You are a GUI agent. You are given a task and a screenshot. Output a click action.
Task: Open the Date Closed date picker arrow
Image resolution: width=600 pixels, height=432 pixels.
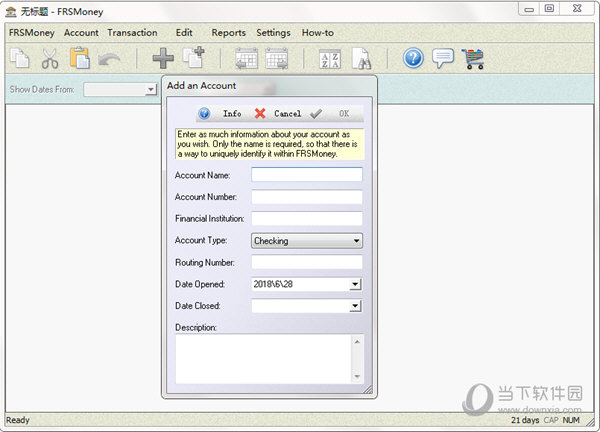pos(355,306)
